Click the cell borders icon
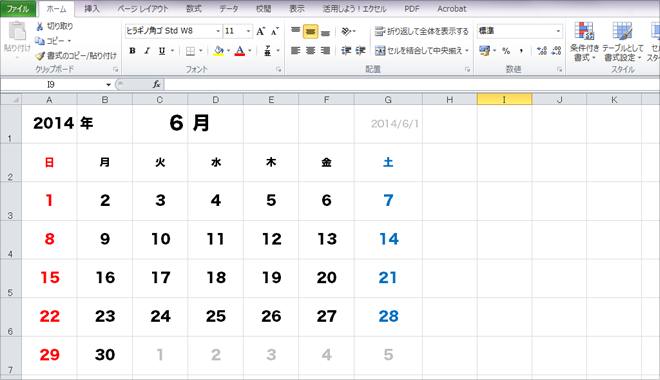Screen dimensions: 660x380 (x=190, y=51)
